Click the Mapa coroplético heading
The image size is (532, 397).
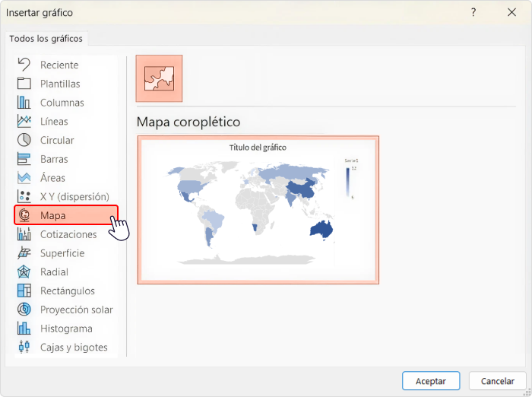[188, 122]
